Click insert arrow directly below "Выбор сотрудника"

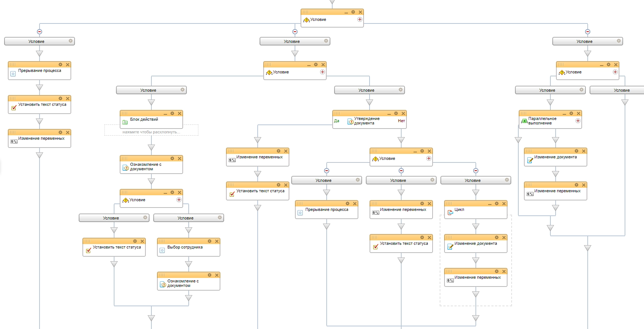[189, 264]
